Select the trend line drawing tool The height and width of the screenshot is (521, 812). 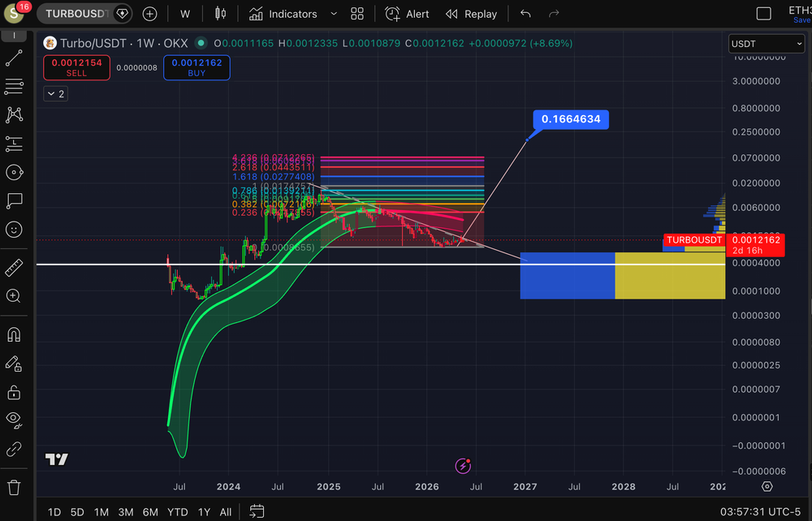tap(14, 58)
